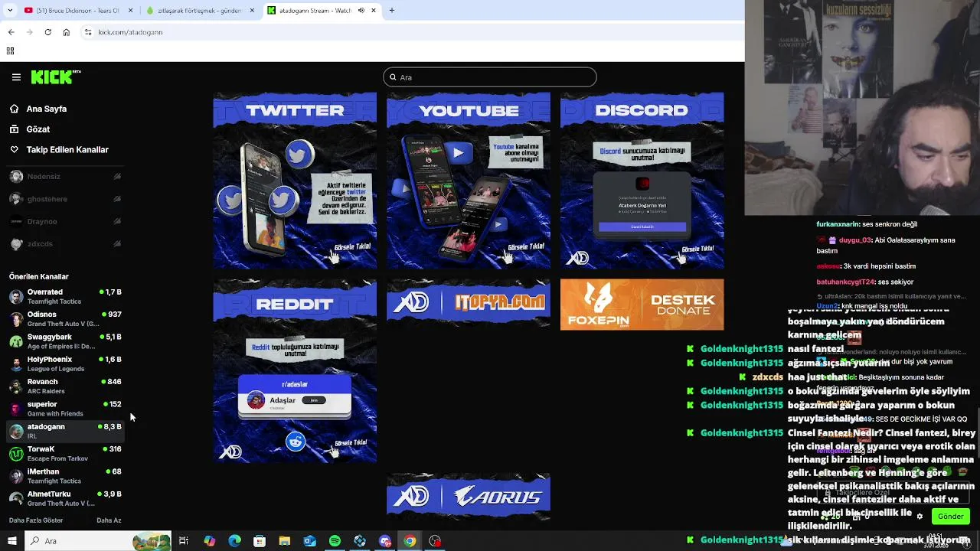980x551 pixels.
Task: Open File Explorer from taskbar
Action: pos(285,541)
